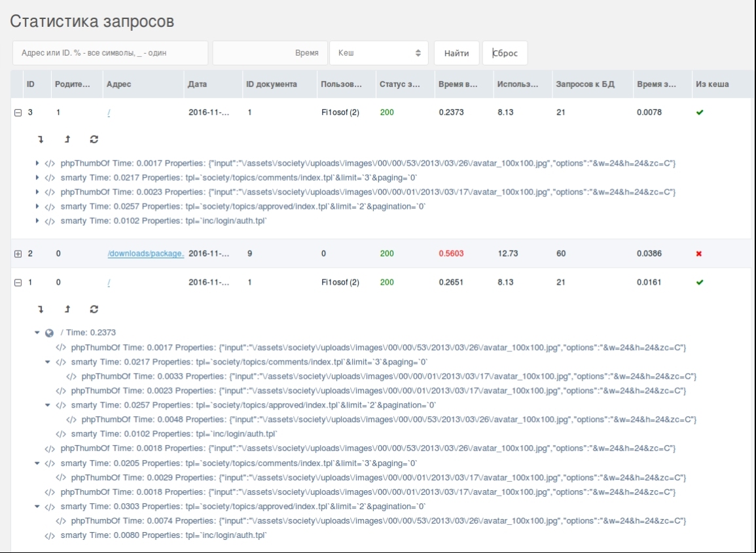The height and width of the screenshot is (553, 756).
Task: Refresh the tree for request 3
Action: (x=94, y=139)
